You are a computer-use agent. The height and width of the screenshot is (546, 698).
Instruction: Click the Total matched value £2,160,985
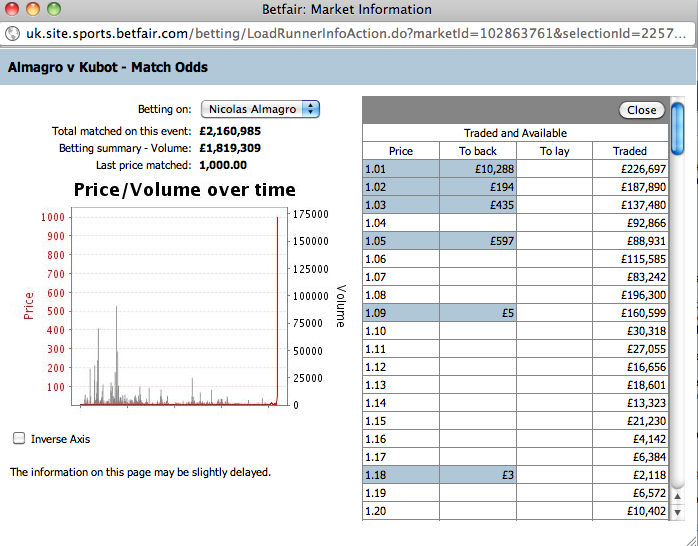230,131
